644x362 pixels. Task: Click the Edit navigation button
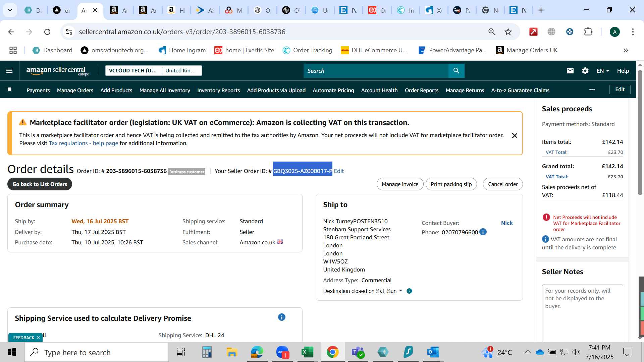[x=620, y=89]
